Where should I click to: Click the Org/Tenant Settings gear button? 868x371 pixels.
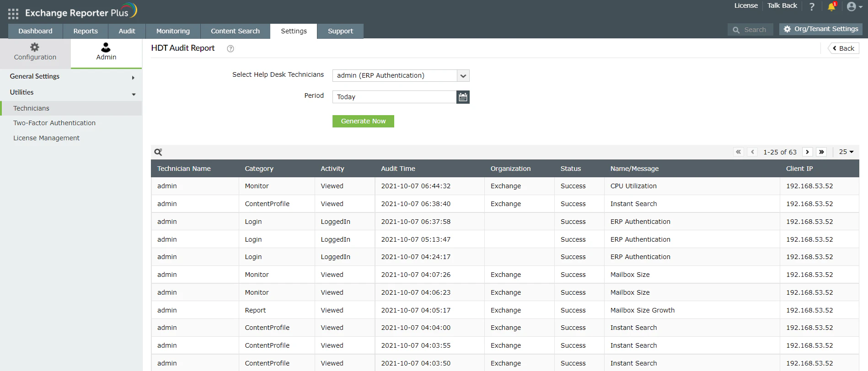coord(820,29)
